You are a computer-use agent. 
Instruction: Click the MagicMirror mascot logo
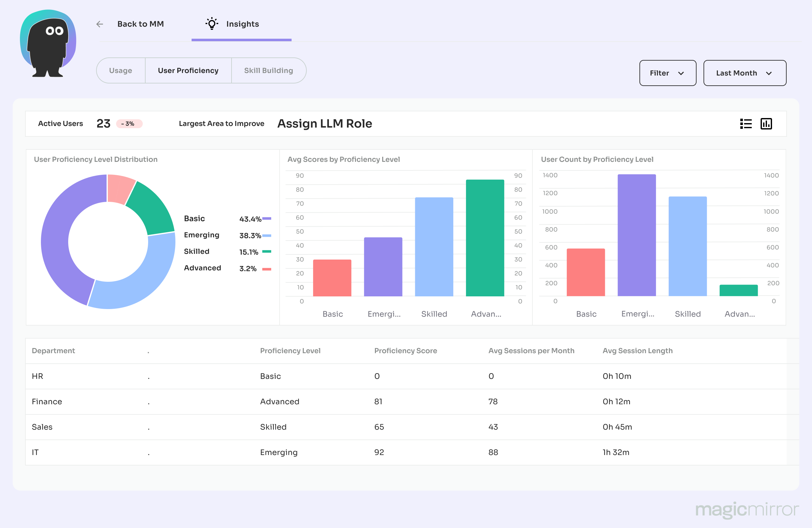coord(48,44)
